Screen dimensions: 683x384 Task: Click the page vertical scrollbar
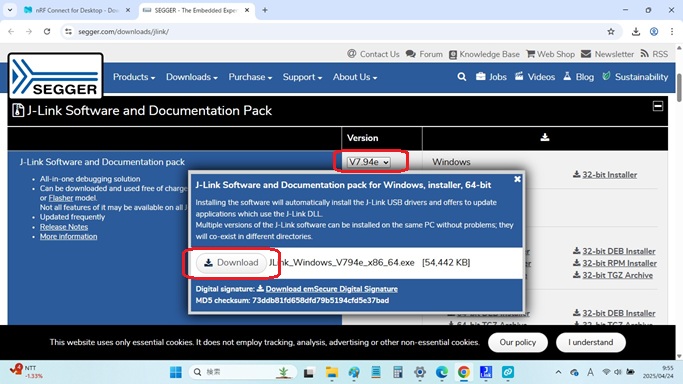pos(679,88)
